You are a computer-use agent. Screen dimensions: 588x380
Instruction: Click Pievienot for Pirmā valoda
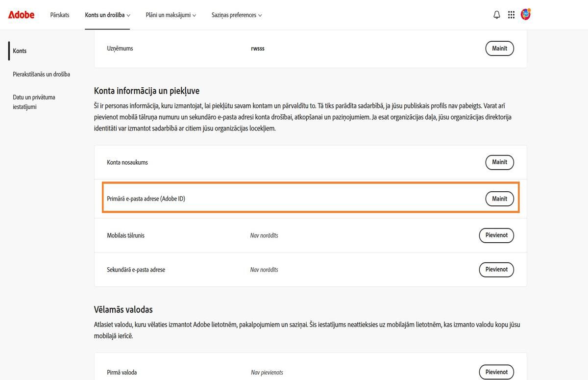(496, 372)
